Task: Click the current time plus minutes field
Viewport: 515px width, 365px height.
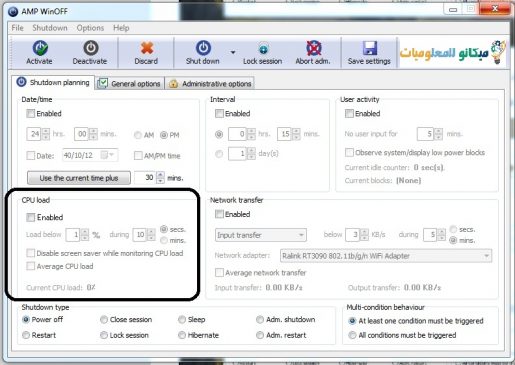Action: (145, 178)
